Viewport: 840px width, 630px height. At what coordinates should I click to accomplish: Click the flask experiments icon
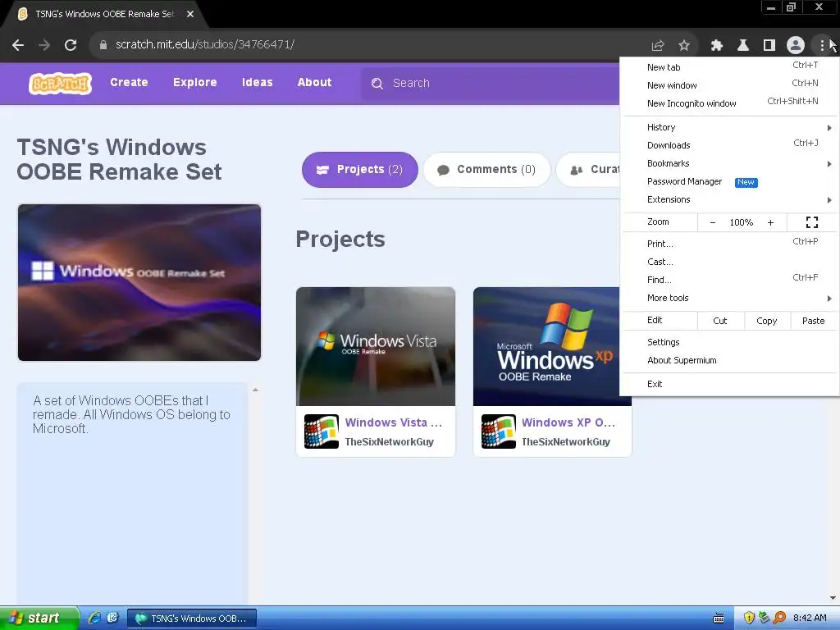[743, 46]
